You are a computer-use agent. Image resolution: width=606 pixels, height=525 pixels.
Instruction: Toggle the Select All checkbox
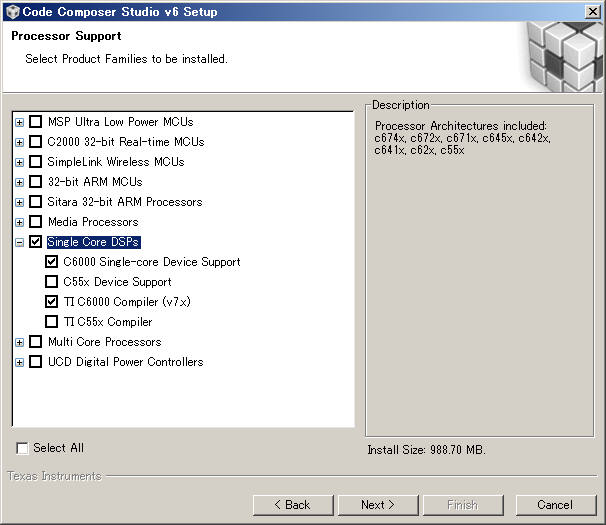(22, 448)
